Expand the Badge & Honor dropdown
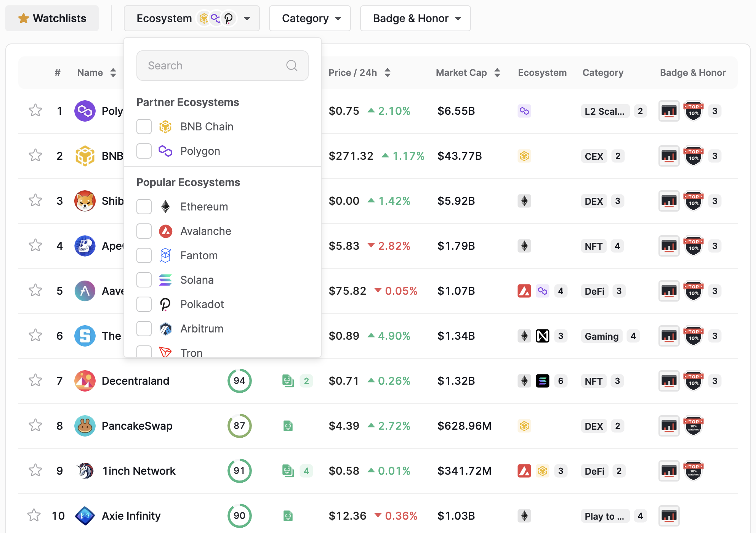 coord(415,18)
